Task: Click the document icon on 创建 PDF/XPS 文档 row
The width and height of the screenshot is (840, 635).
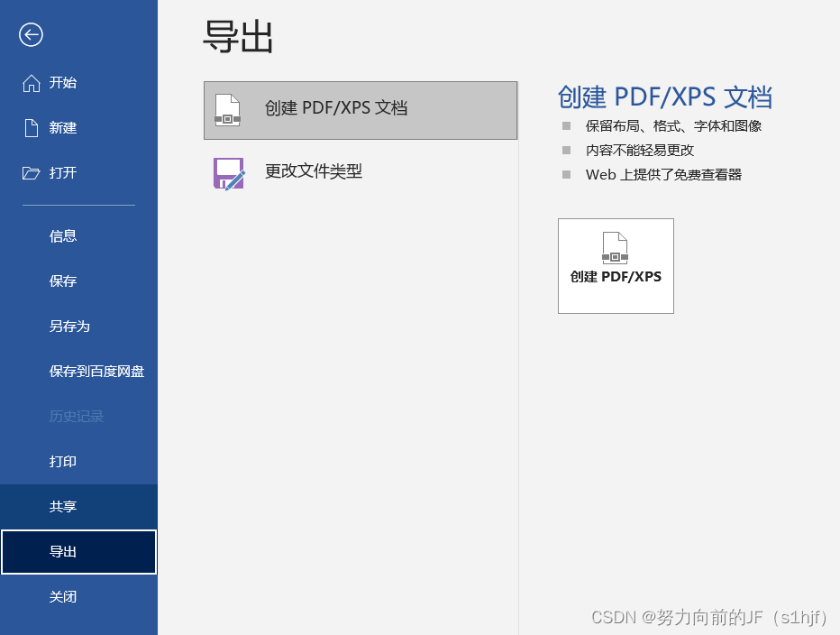Action: pos(228,109)
